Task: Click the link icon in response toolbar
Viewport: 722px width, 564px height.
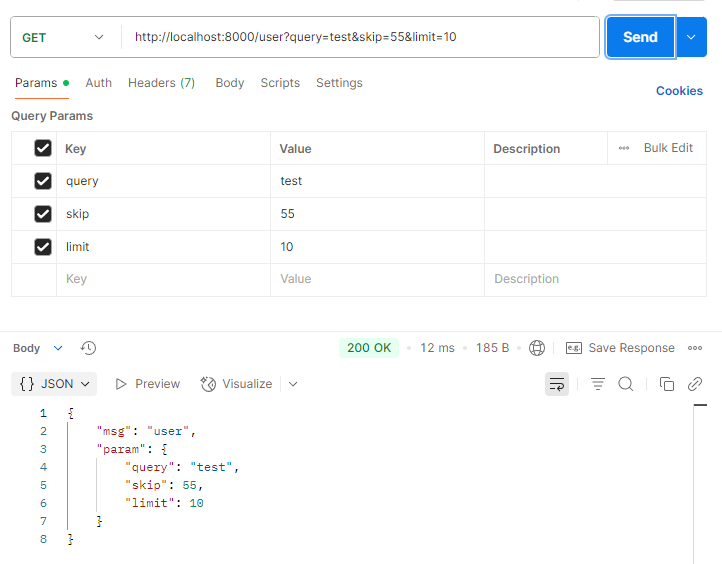Action: (695, 384)
